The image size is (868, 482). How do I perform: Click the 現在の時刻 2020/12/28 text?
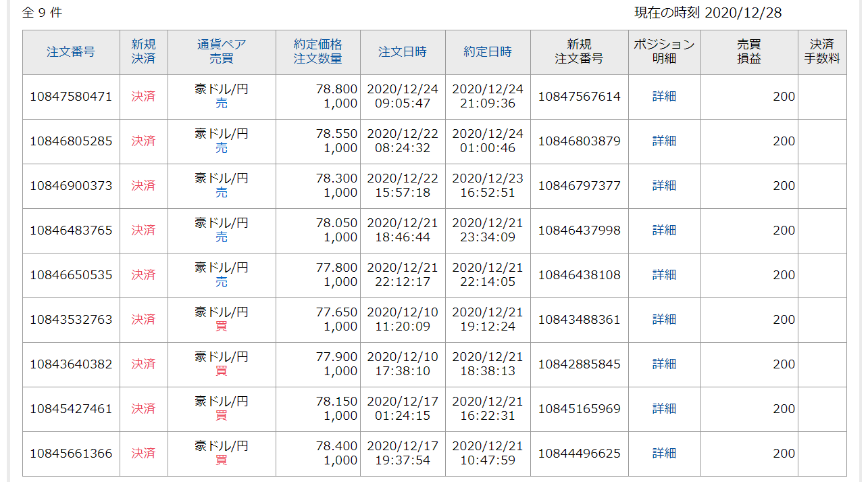708,13
